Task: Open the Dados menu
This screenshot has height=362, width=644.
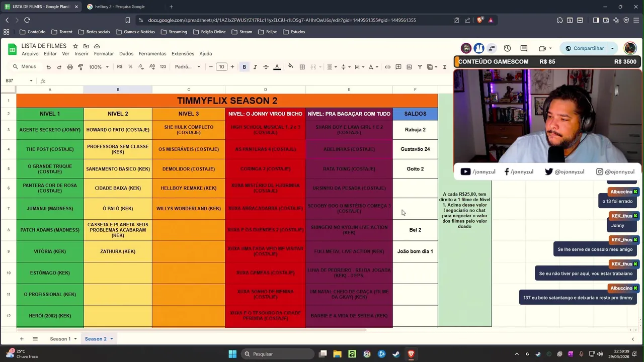Action: pyautogui.click(x=126, y=54)
